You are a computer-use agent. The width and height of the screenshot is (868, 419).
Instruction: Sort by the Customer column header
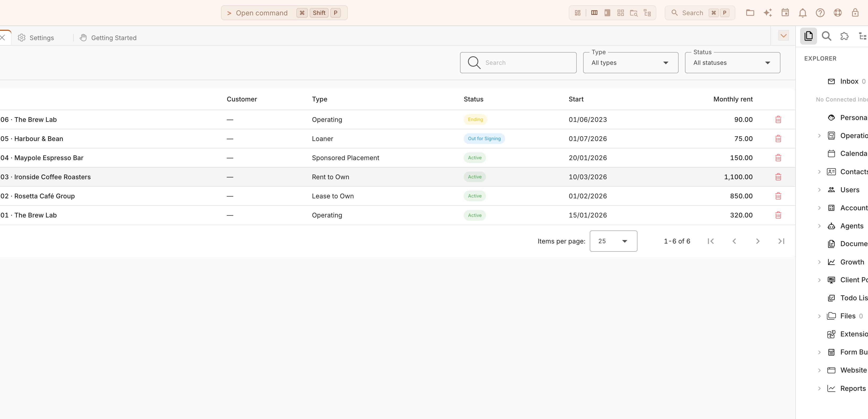coord(242,99)
